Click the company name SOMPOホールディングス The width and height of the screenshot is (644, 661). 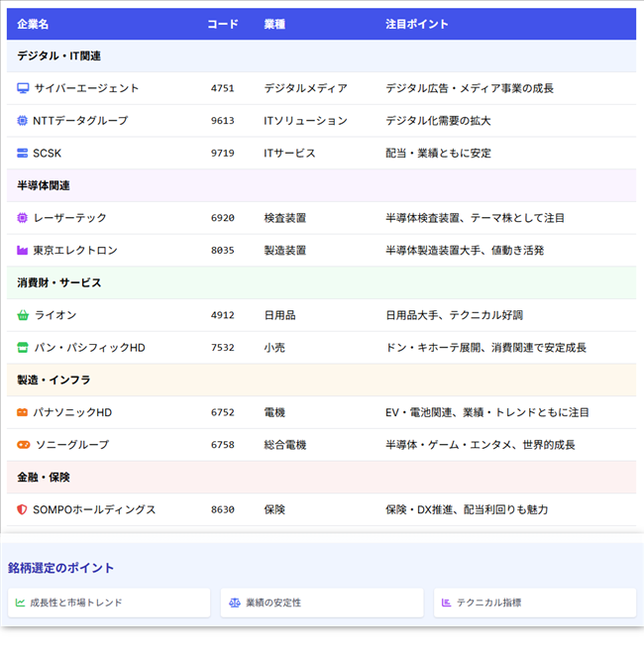point(94,509)
